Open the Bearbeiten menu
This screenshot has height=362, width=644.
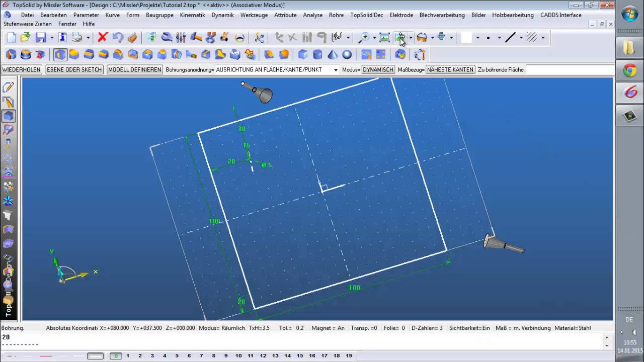tap(53, 15)
